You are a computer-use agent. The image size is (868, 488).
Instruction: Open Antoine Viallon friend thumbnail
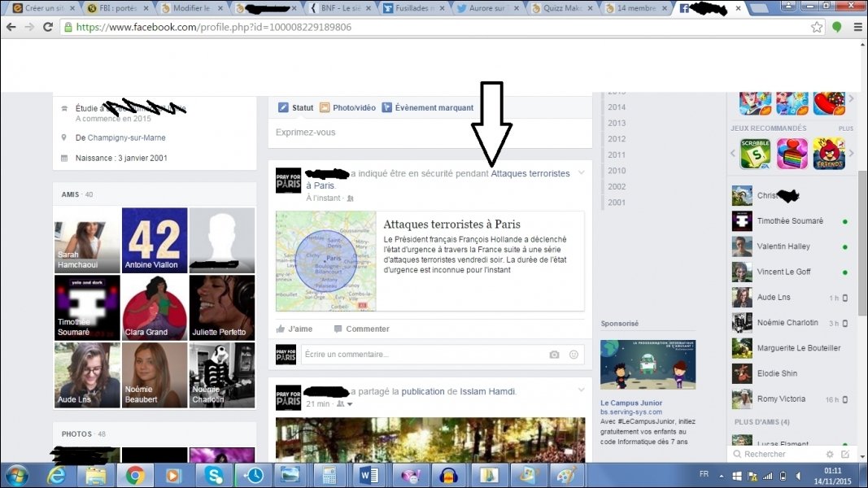click(155, 240)
